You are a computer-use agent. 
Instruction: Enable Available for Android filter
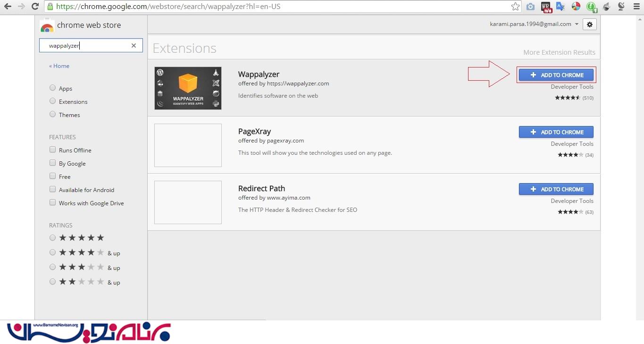[x=52, y=189]
